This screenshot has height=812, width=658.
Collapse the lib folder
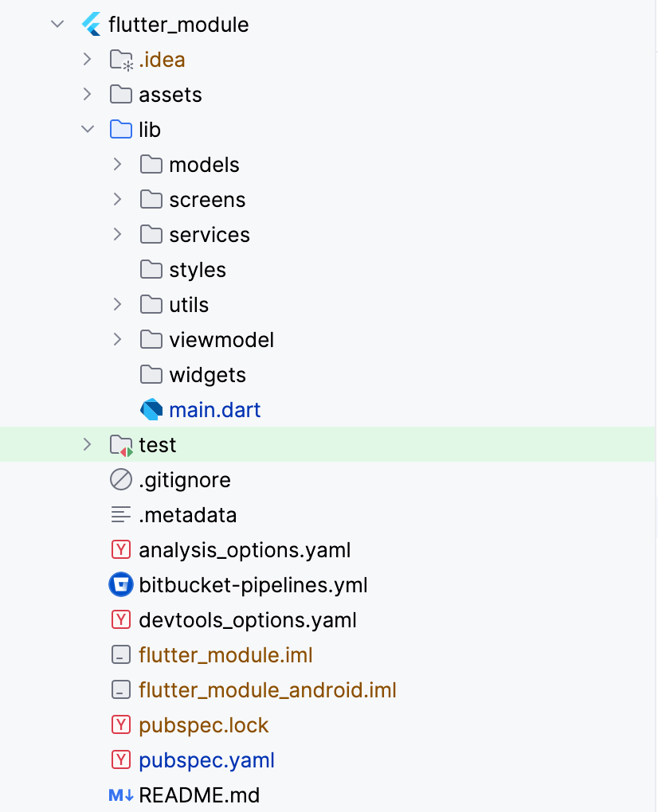pyautogui.click(x=88, y=129)
